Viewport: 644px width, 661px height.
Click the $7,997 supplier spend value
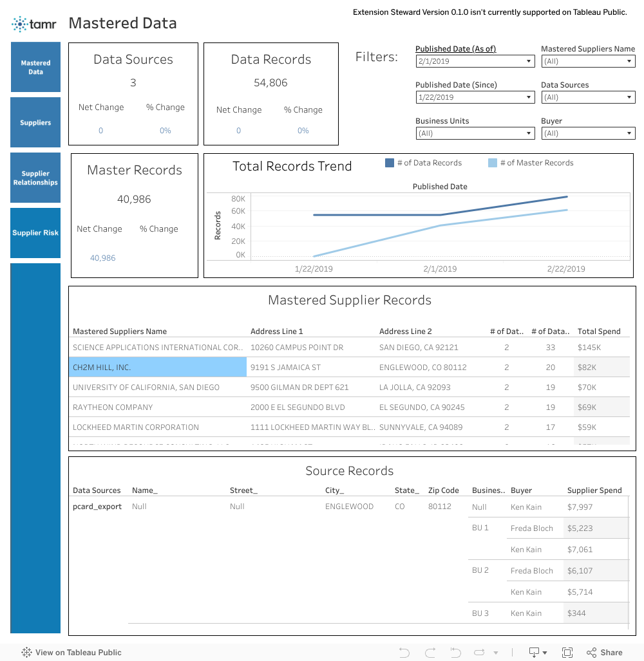coord(580,507)
